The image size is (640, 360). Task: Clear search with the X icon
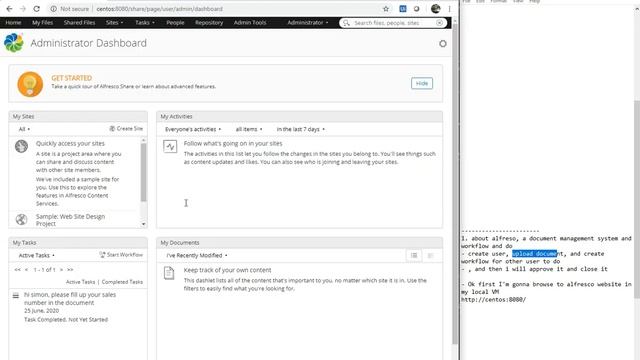[439, 23]
